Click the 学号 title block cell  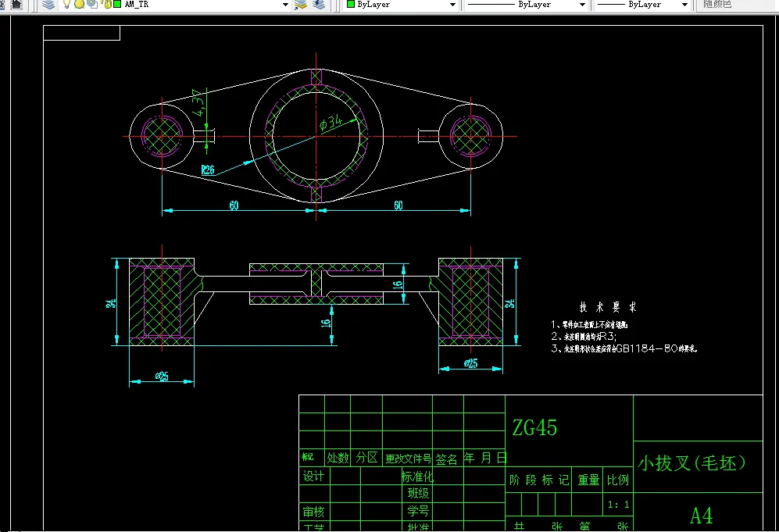pyautogui.click(x=418, y=511)
